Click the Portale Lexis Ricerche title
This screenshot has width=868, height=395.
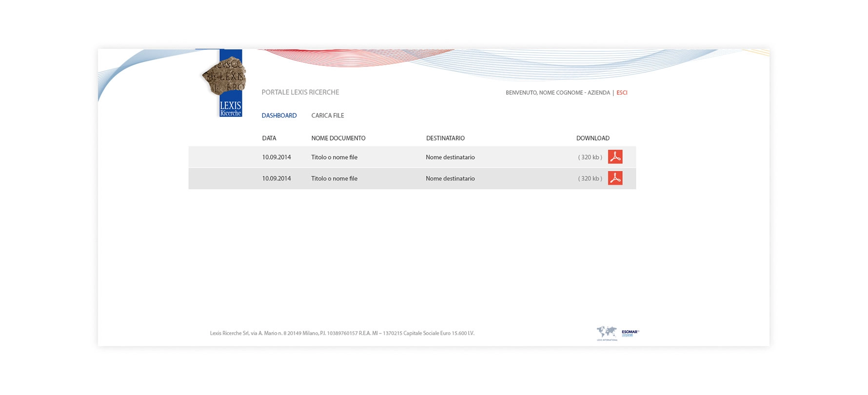[x=300, y=92]
